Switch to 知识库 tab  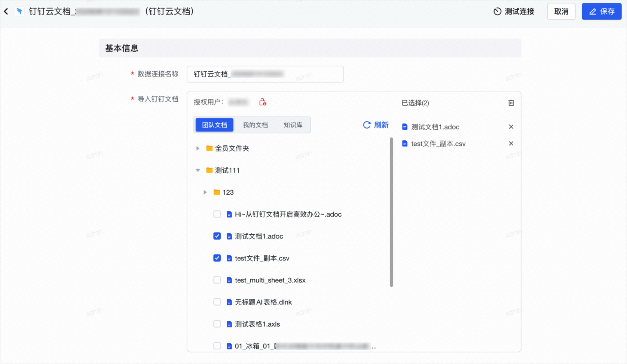(x=293, y=125)
